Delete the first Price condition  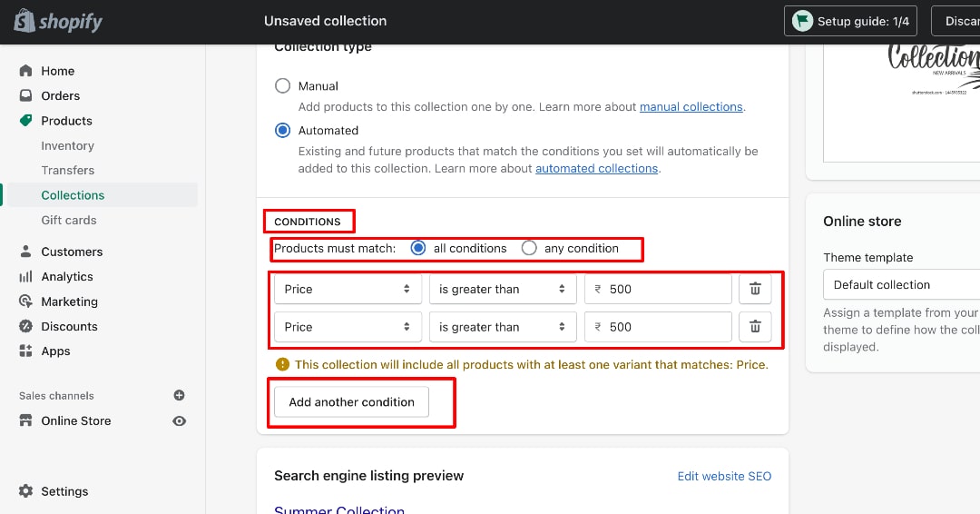[755, 289]
